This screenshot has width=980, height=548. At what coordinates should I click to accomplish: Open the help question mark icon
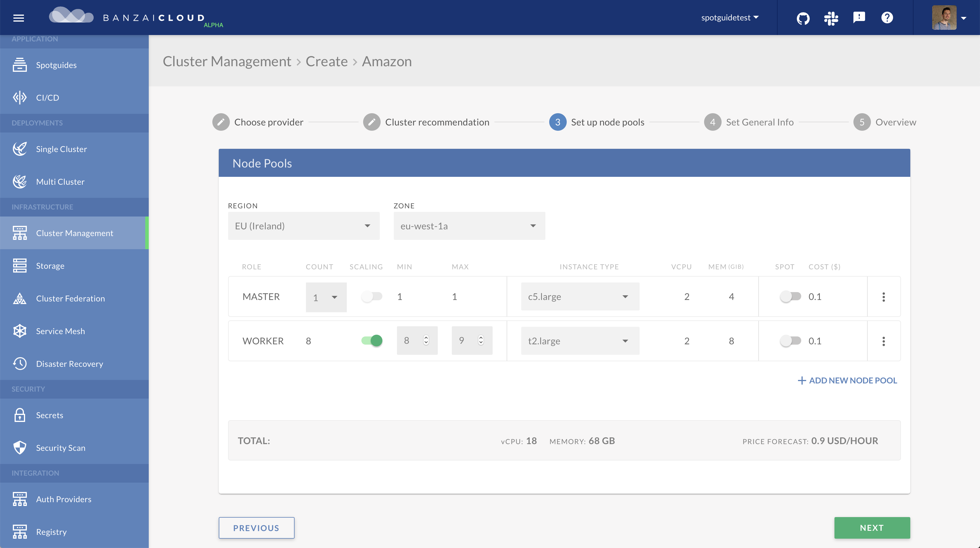point(887,18)
